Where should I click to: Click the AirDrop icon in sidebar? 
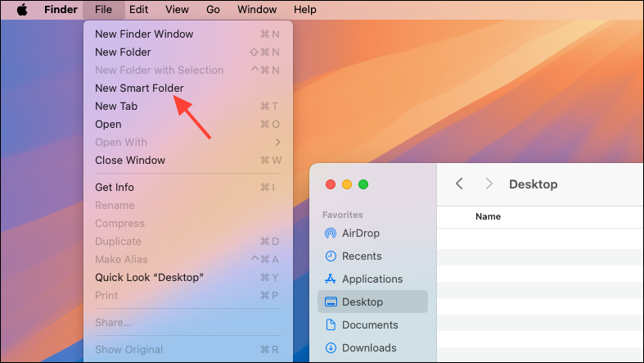coord(331,233)
